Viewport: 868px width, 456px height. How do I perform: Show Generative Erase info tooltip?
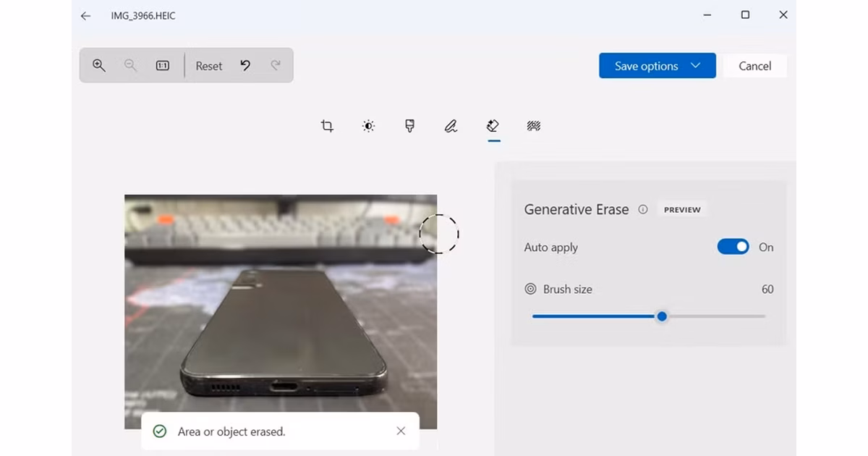pos(643,209)
